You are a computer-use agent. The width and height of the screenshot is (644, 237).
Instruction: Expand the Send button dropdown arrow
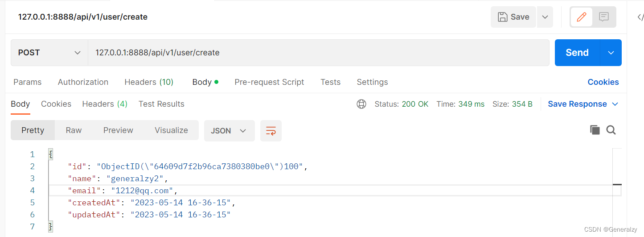[x=611, y=53]
